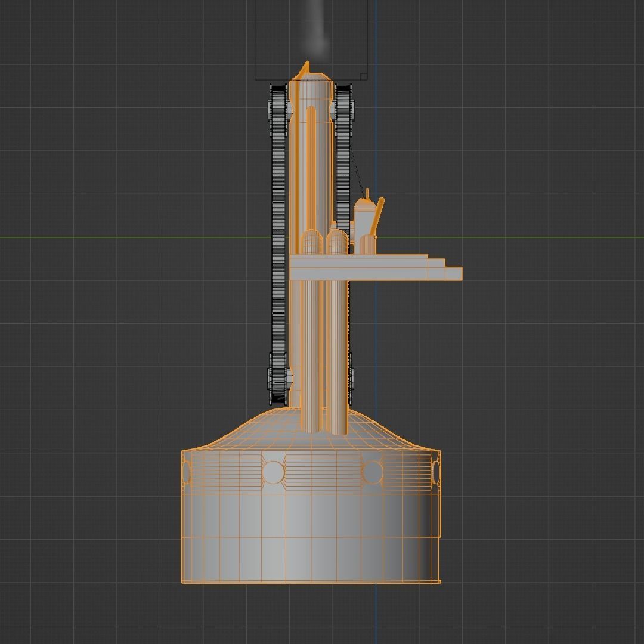Select the curved dome roof of the base

point(311,429)
